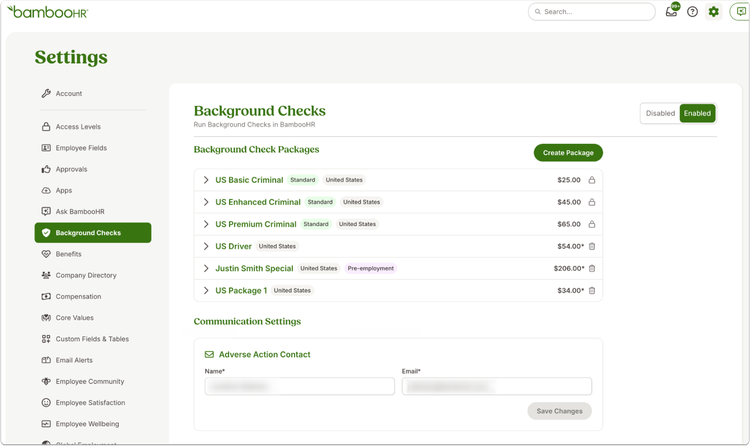Click the Adverse Action Contact heading
This screenshot has width=750, height=446.
tap(265, 355)
